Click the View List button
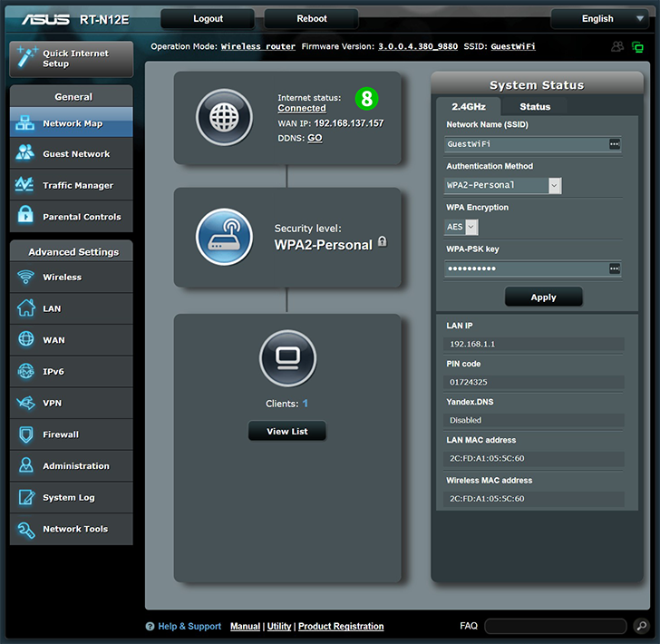The width and height of the screenshot is (660, 644). 287,431
